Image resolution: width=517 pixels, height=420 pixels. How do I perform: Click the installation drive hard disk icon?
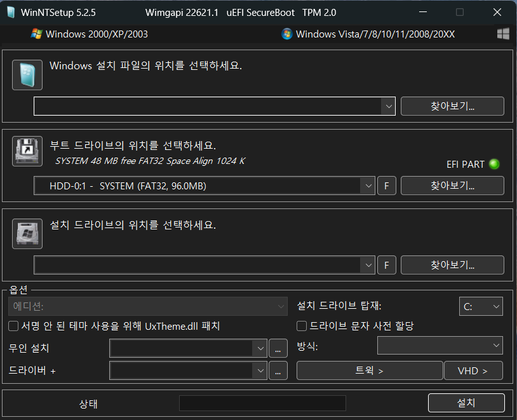[27, 234]
